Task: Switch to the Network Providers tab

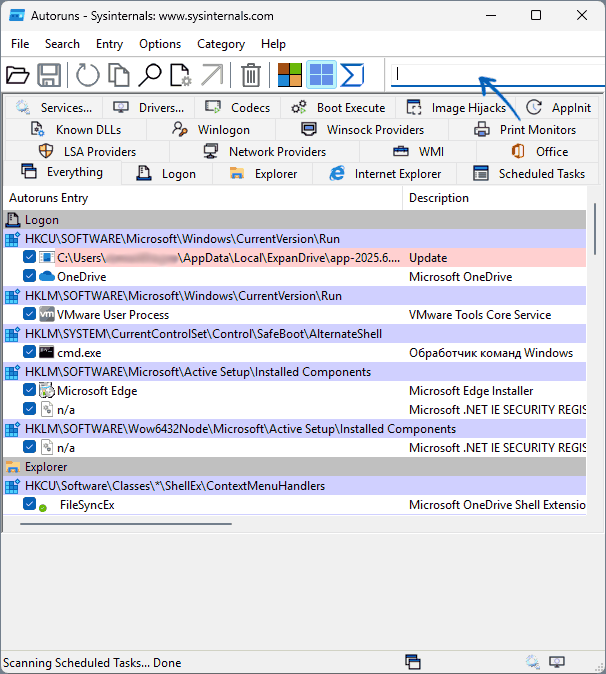Action: [x=264, y=151]
